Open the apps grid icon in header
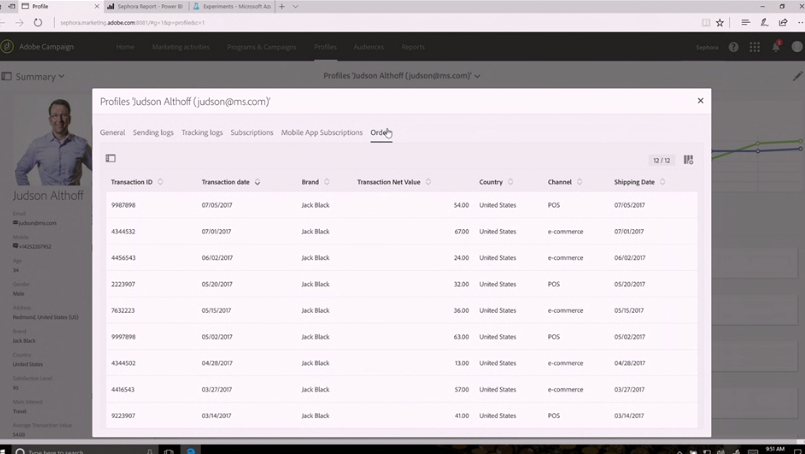 [755, 47]
